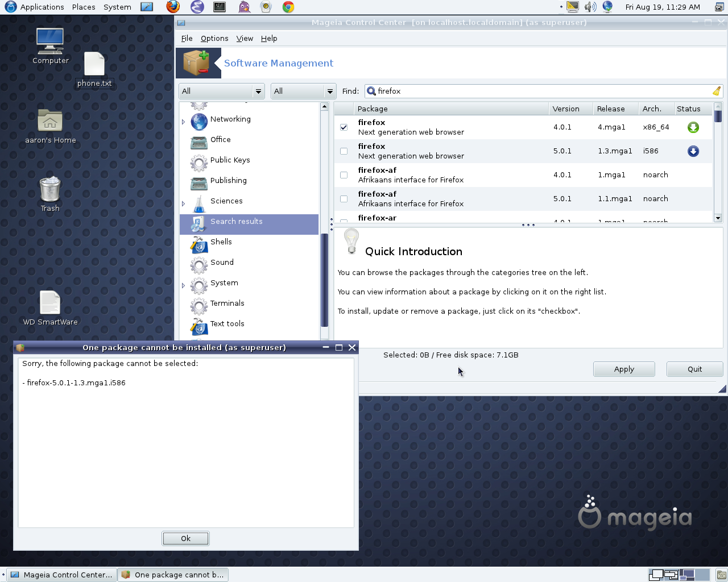Click the volume speaker icon in tray
The height and width of the screenshot is (582, 728).
click(590, 7)
